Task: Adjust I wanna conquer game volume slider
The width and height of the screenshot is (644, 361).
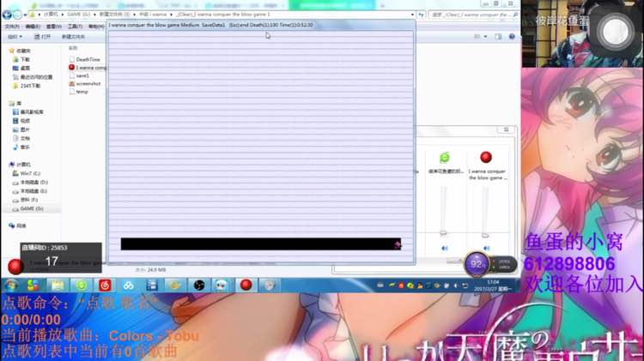Action: tap(485, 235)
